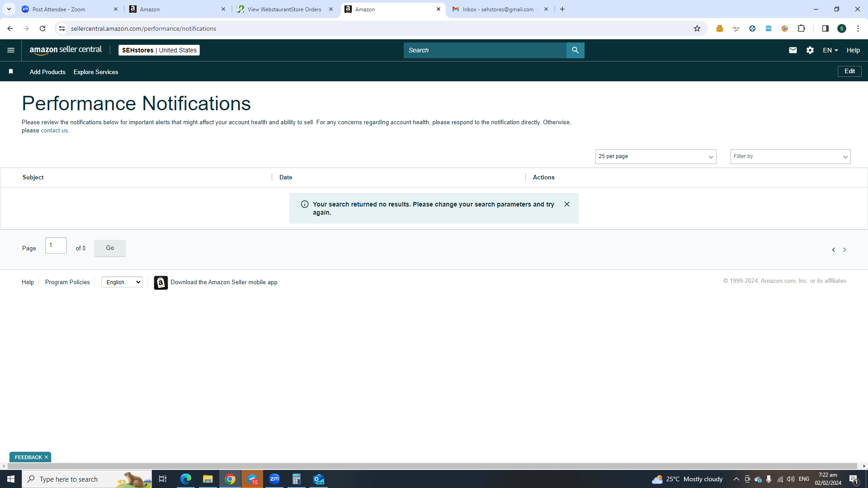Screen dimensions: 868x488
Task: Open the Chrome side panel icon
Action: (x=826, y=28)
